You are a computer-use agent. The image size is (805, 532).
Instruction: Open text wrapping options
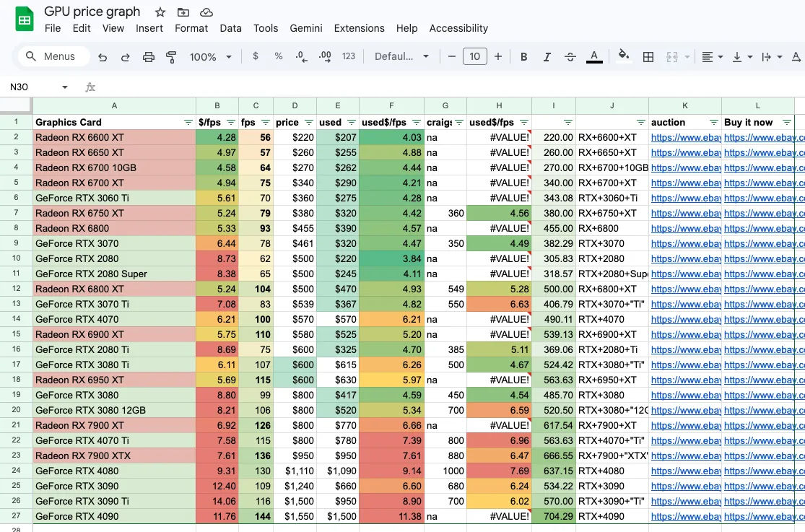click(x=772, y=57)
